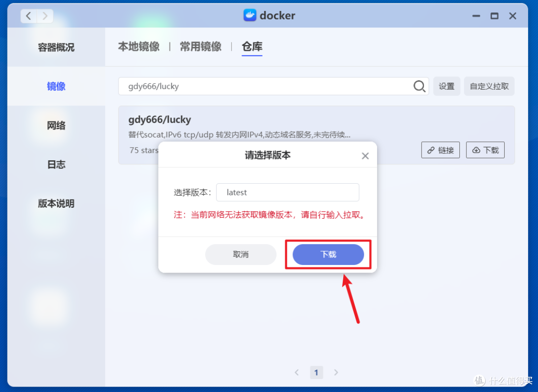Click 下载 on the gdy666/lucky result card

485,150
